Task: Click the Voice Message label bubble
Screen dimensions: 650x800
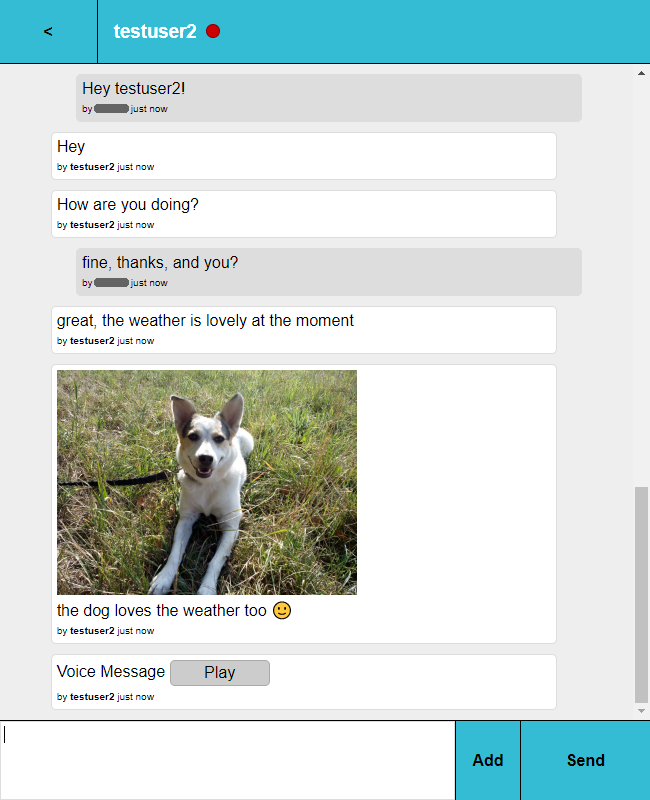Action: (110, 671)
